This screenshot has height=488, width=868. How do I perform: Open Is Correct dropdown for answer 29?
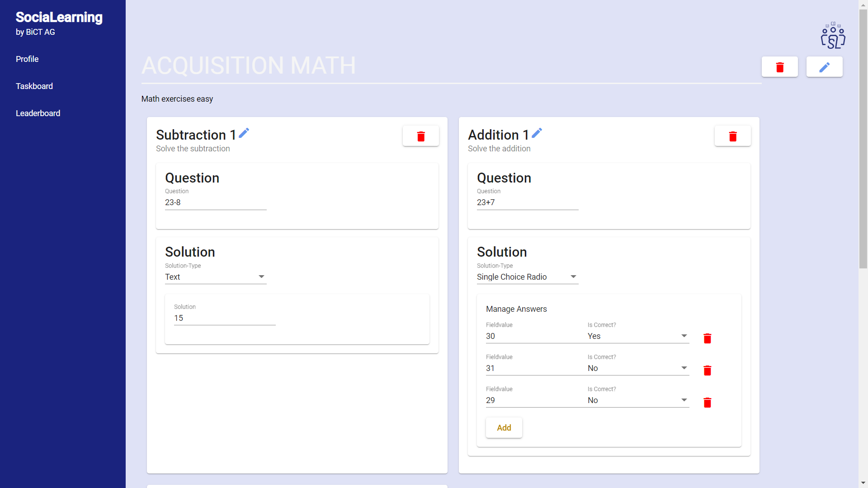(637, 400)
